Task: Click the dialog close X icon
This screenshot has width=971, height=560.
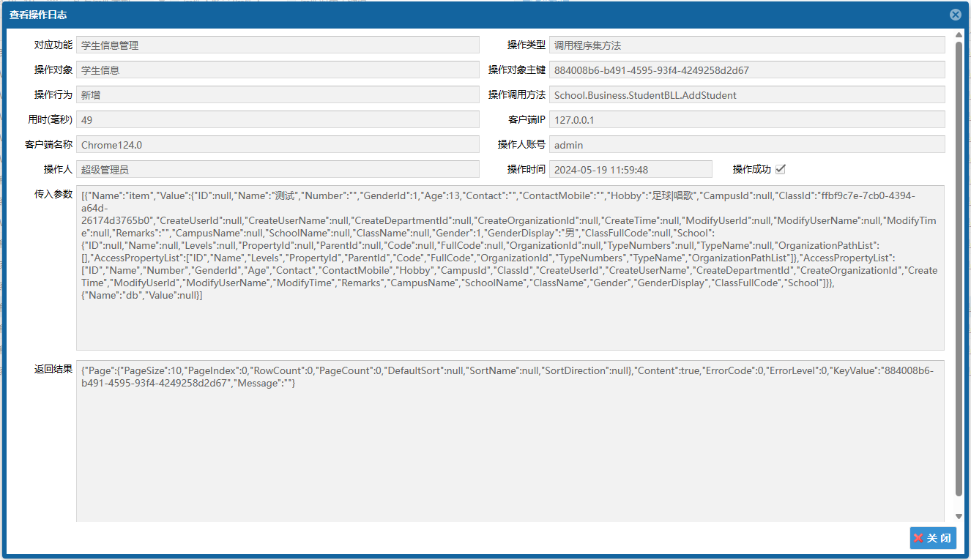Action: [955, 15]
